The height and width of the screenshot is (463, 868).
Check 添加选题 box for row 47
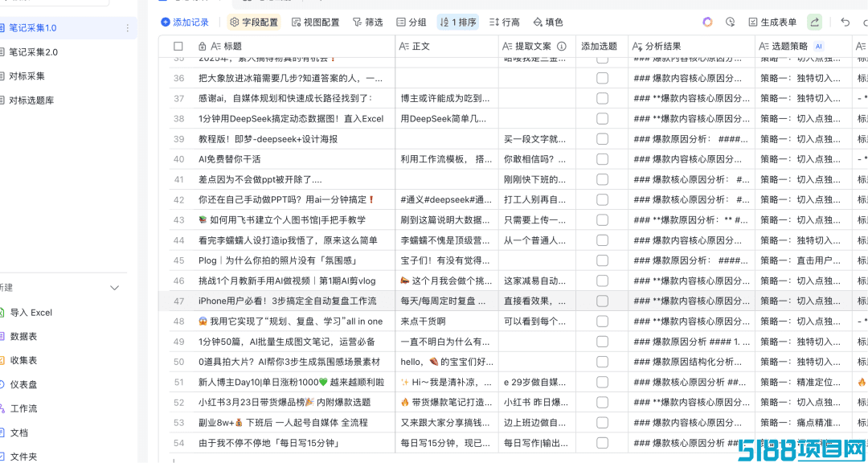tap(602, 301)
